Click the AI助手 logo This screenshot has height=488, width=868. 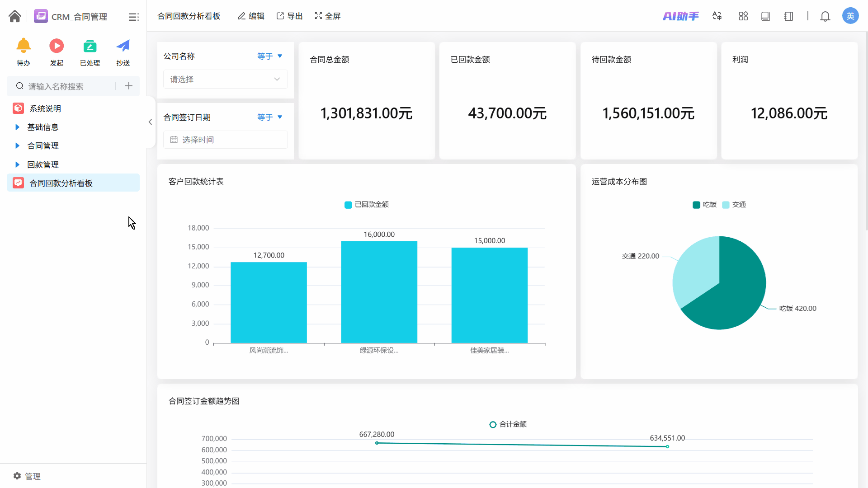pyautogui.click(x=680, y=16)
